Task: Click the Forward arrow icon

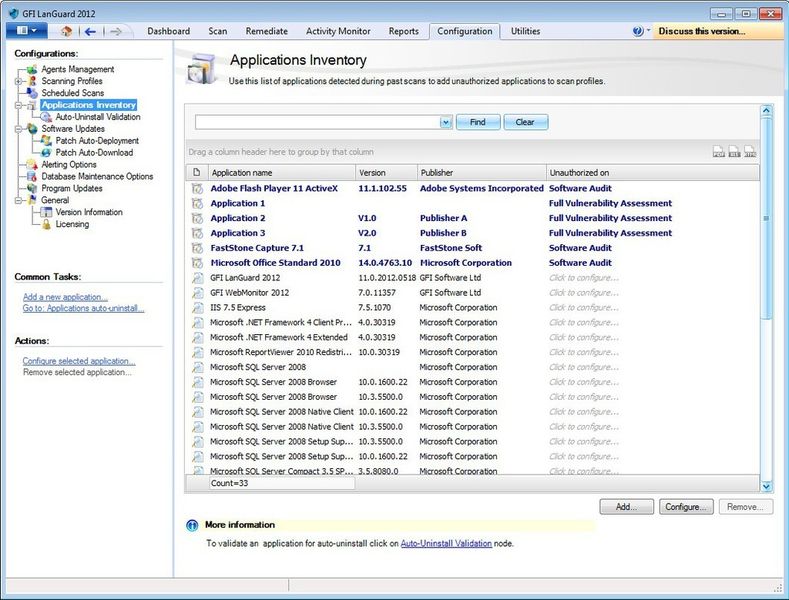Action: tap(116, 32)
